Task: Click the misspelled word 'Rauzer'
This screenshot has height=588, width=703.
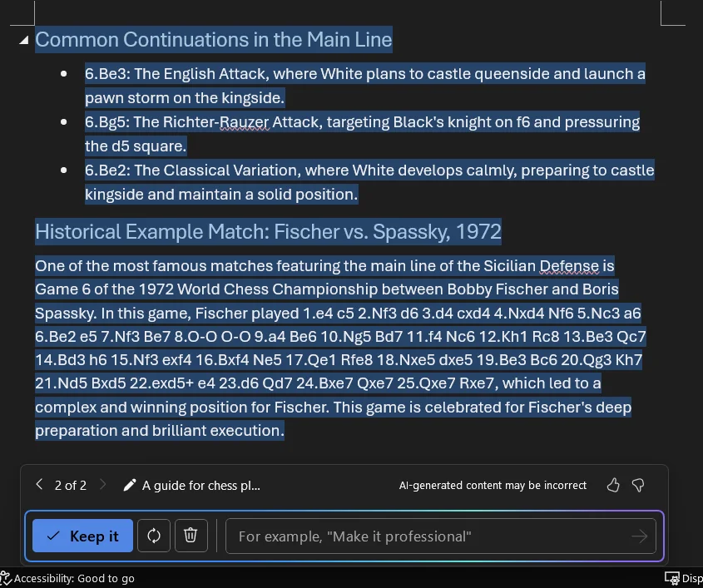Action: [245, 122]
